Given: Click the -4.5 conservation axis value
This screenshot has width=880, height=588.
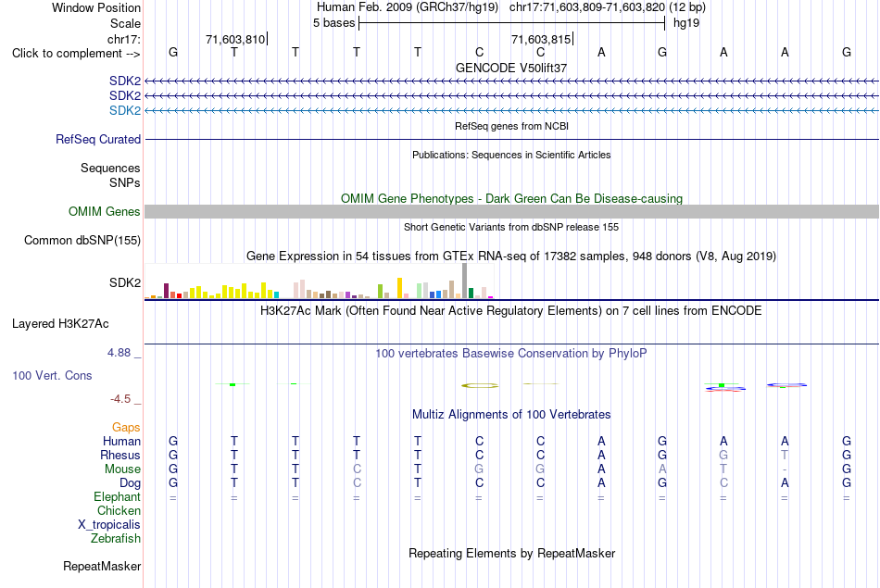Looking at the screenshot, I should [x=120, y=399].
